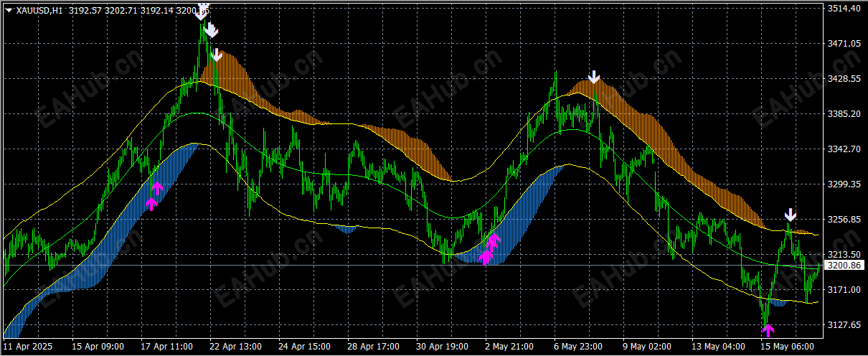Click the 24 Apr 15:00 time label

point(305,347)
